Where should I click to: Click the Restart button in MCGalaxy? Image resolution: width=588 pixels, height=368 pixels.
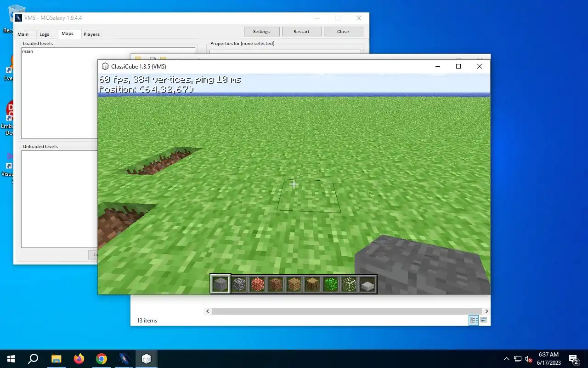click(301, 32)
